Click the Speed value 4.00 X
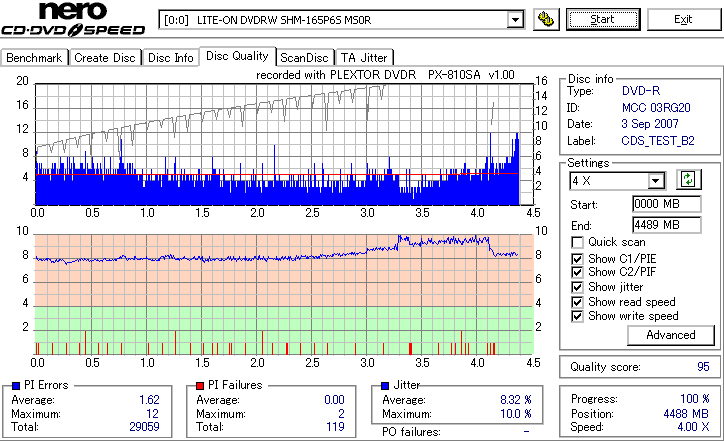This screenshot has height=441, width=724. 693,427
